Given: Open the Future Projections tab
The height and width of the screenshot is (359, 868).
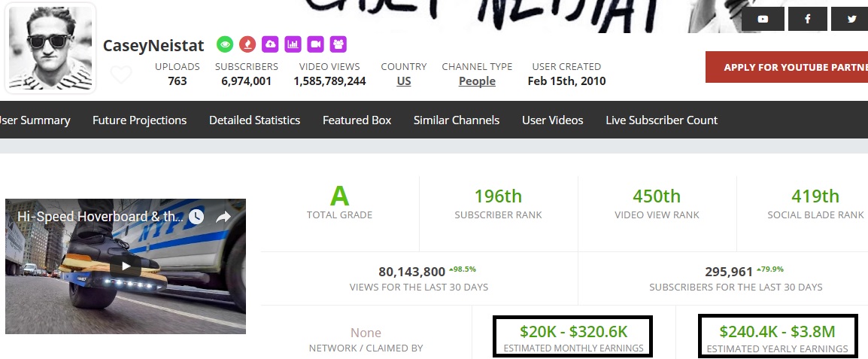Looking at the screenshot, I should pyautogui.click(x=139, y=120).
